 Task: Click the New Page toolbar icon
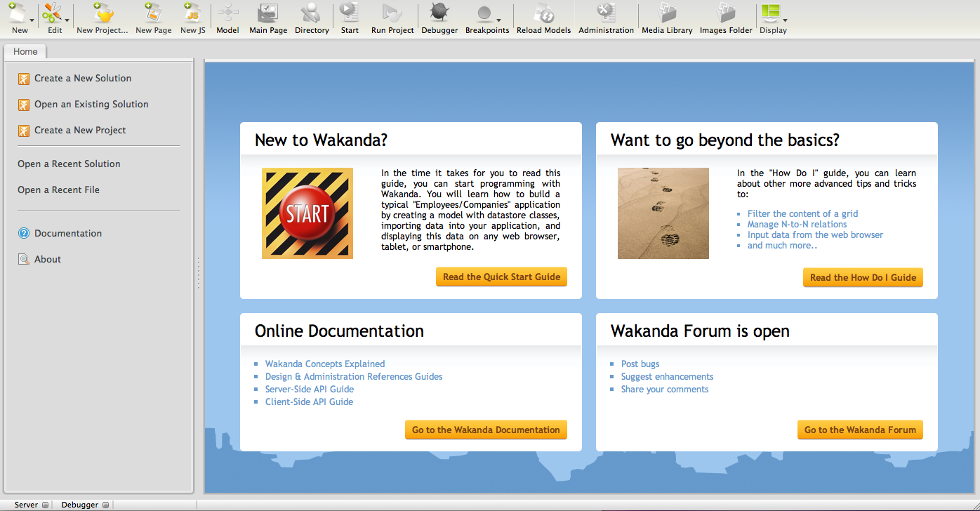tap(153, 13)
